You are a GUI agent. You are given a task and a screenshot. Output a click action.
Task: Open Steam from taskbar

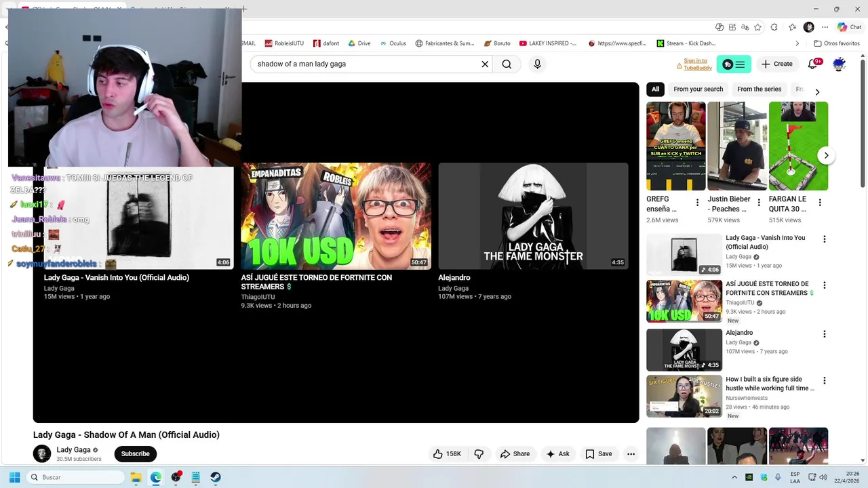tap(216, 477)
